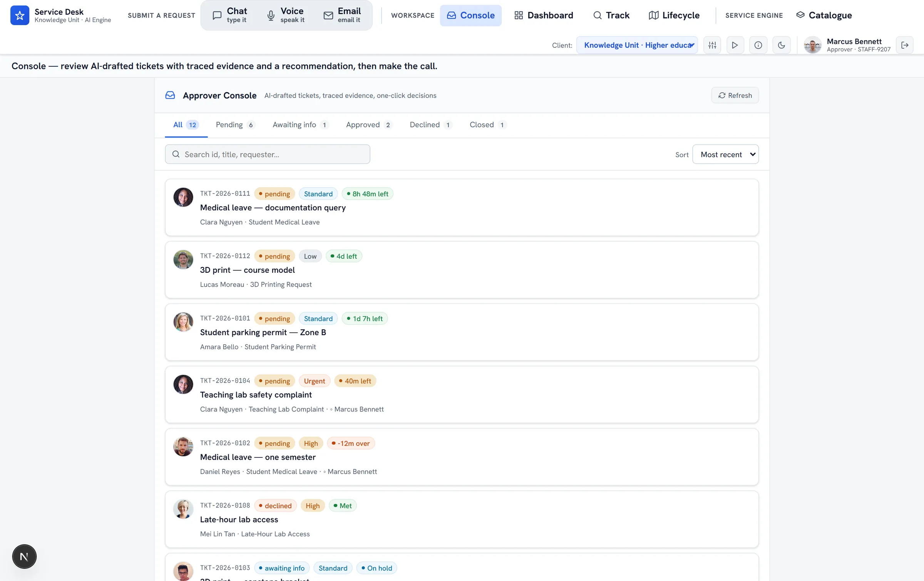The height and width of the screenshot is (581, 924).
Task: Open ticket Student parking permit — Zone B
Action: [462, 332]
